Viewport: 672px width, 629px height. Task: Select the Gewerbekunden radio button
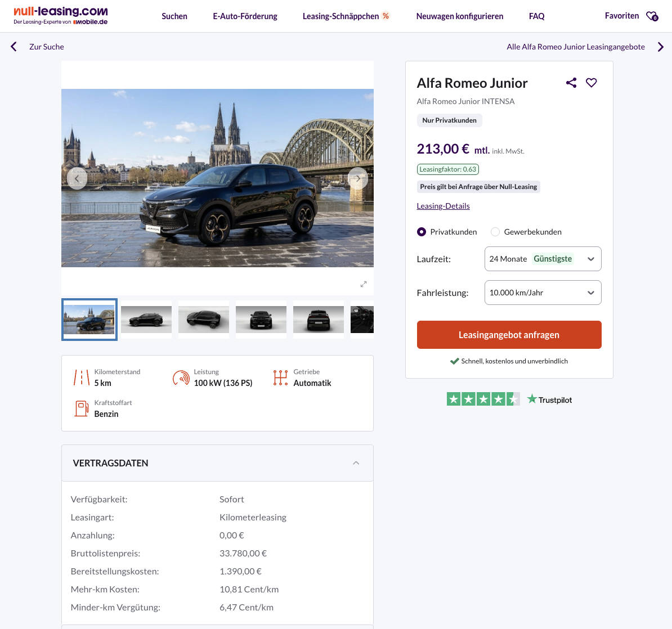[x=495, y=232]
